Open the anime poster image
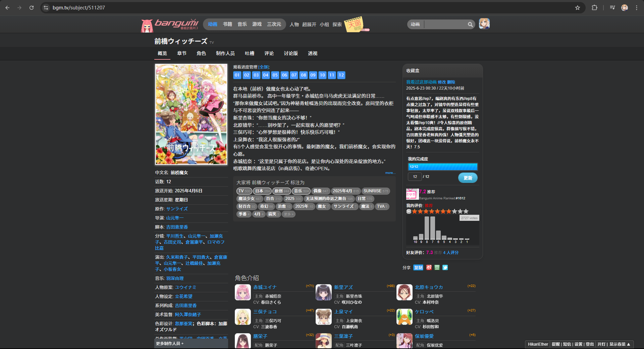Screen dimensions: 644x349 [x=191, y=114]
